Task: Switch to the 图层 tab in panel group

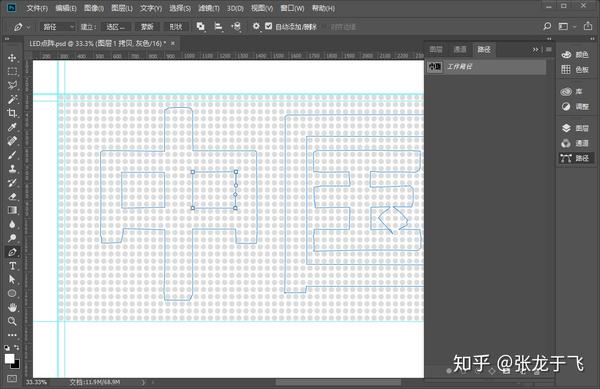Action: point(436,49)
